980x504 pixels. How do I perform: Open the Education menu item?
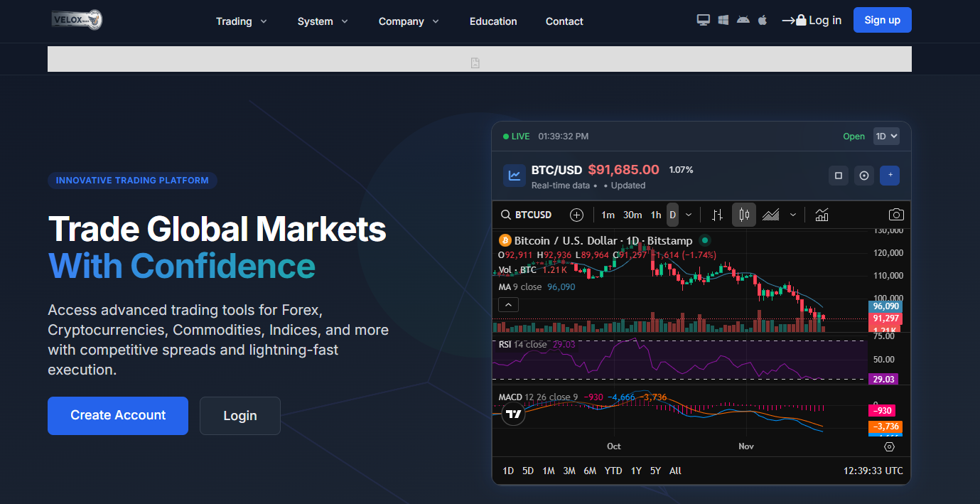coord(493,21)
